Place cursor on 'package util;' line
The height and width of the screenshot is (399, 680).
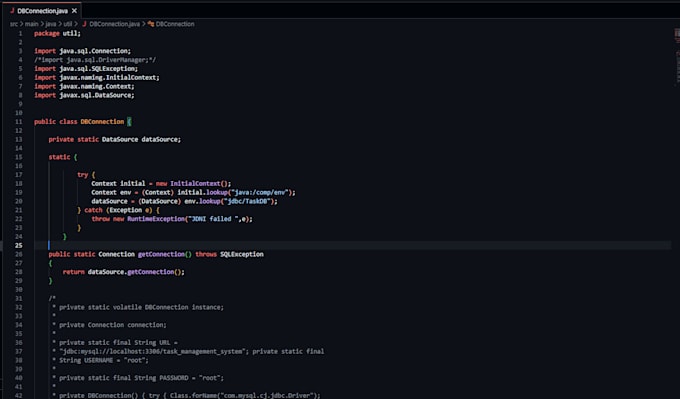[x=57, y=33]
